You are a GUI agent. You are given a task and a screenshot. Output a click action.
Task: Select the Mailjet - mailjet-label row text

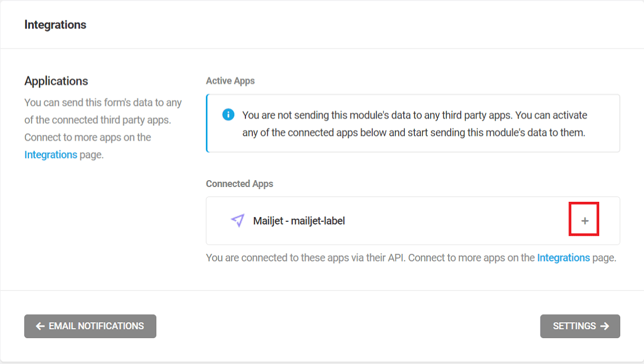pos(299,221)
